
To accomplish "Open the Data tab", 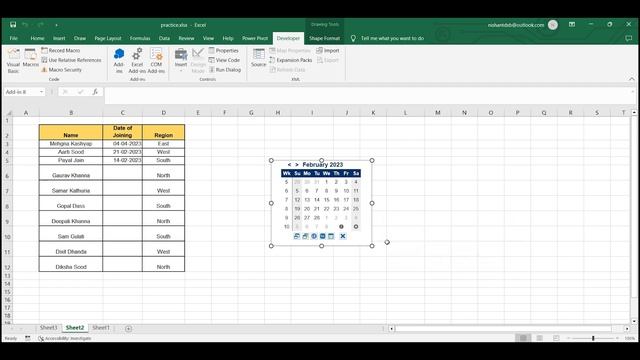I will 164,38.
